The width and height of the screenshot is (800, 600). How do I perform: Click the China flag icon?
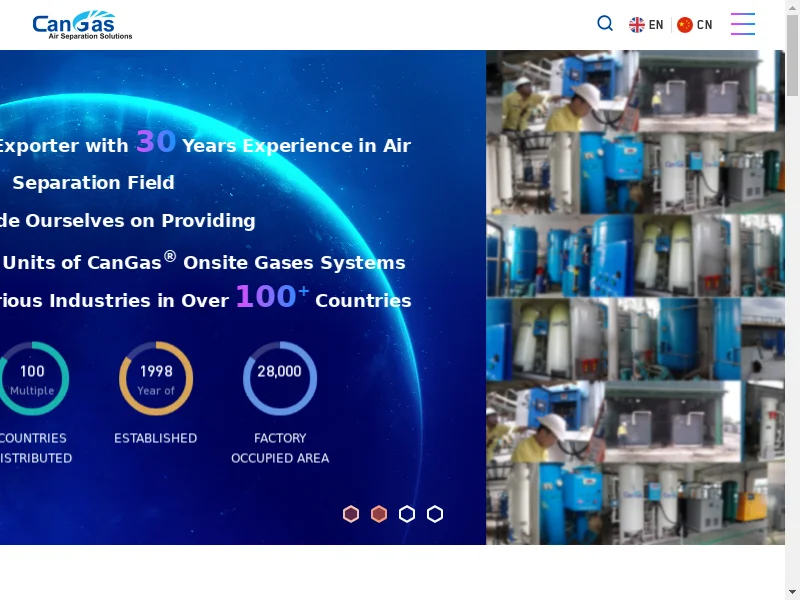point(685,24)
